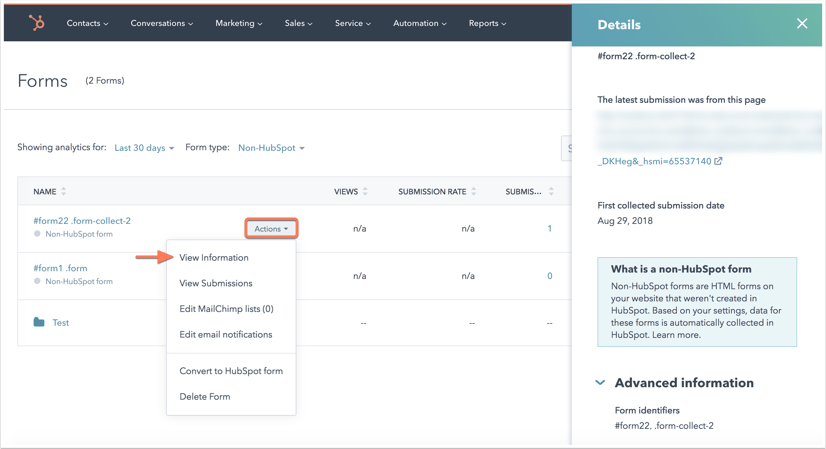Open the Marketing menu
Screen dimensions: 826x449
[x=239, y=23]
